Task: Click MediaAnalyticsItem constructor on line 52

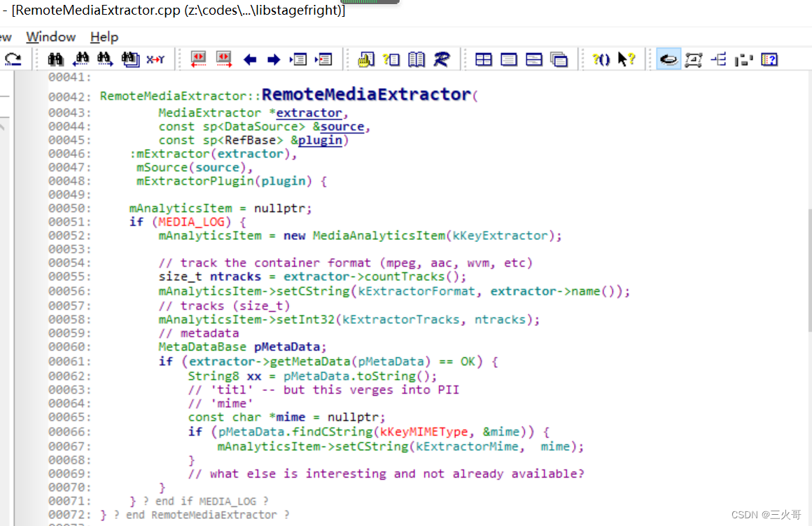Action: (379, 236)
